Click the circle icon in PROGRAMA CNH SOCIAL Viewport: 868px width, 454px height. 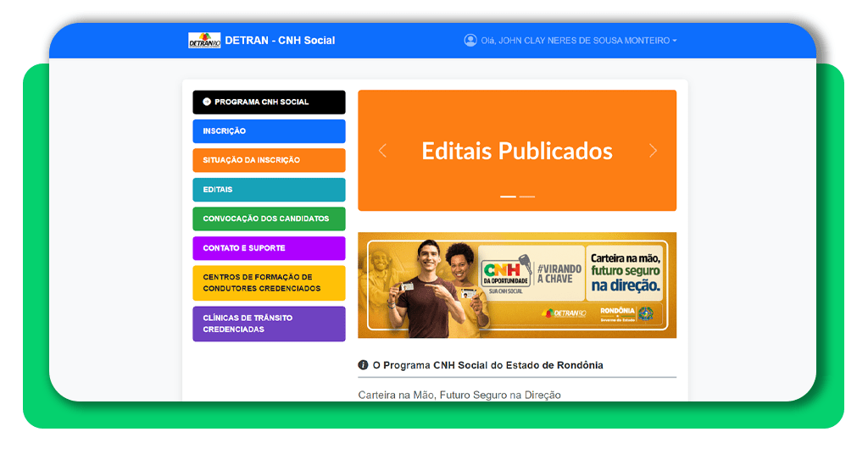point(207,102)
